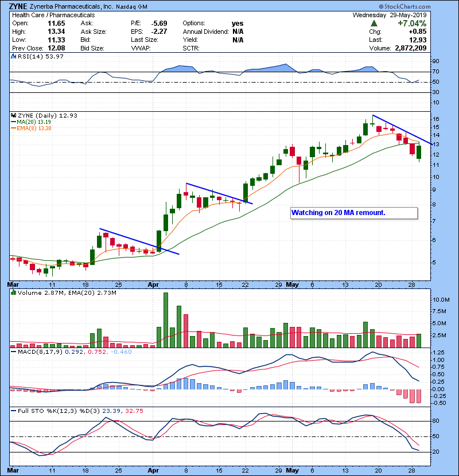Image resolution: width=459 pixels, height=476 pixels.
Task: Click the Nasdaq GM exchange label
Action: click(x=131, y=7)
